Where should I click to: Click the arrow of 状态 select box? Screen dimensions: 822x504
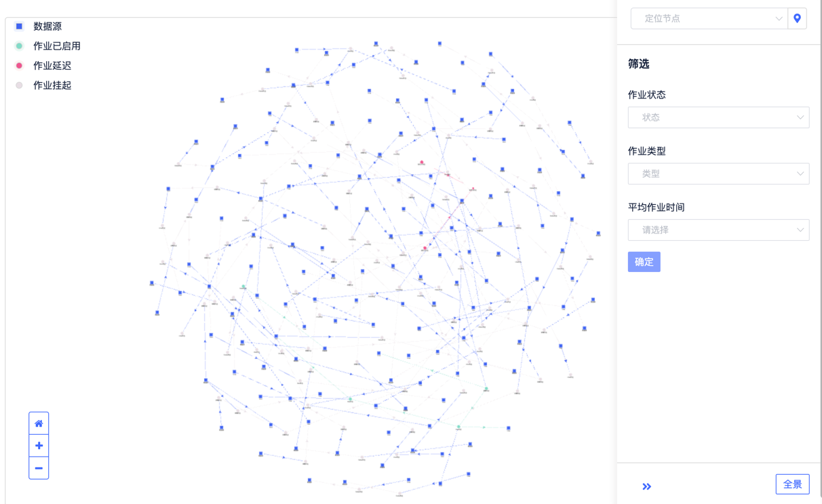(800, 117)
